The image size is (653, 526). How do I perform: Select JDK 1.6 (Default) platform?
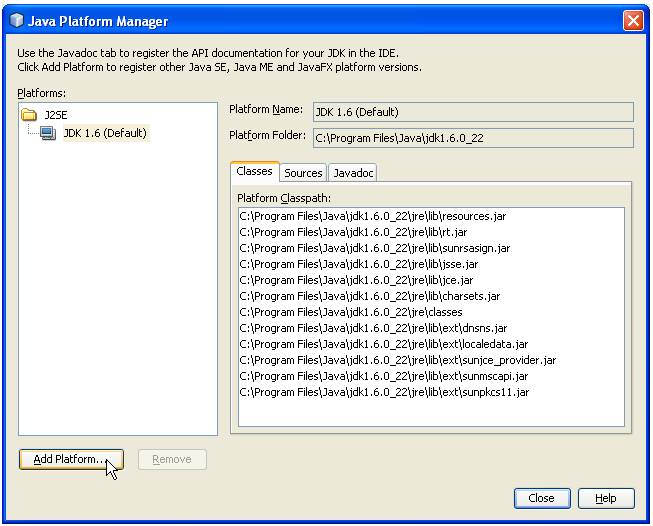(105, 133)
